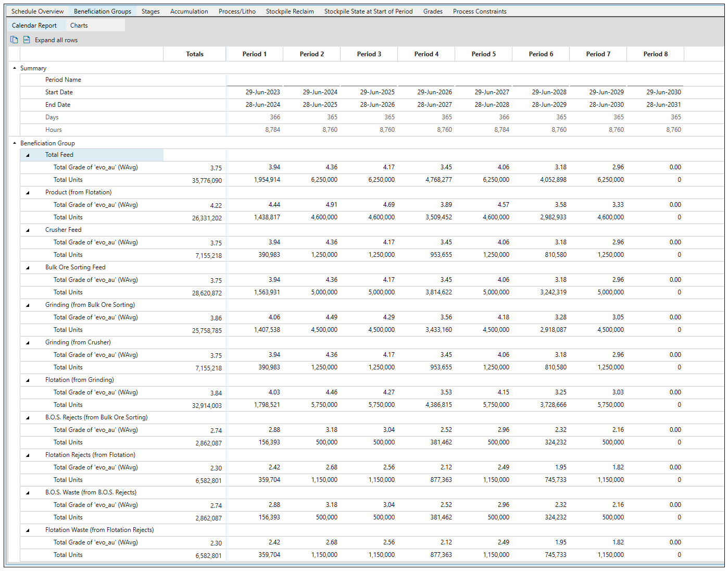
Task: Click the Period 4 column header
Action: (426, 54)
